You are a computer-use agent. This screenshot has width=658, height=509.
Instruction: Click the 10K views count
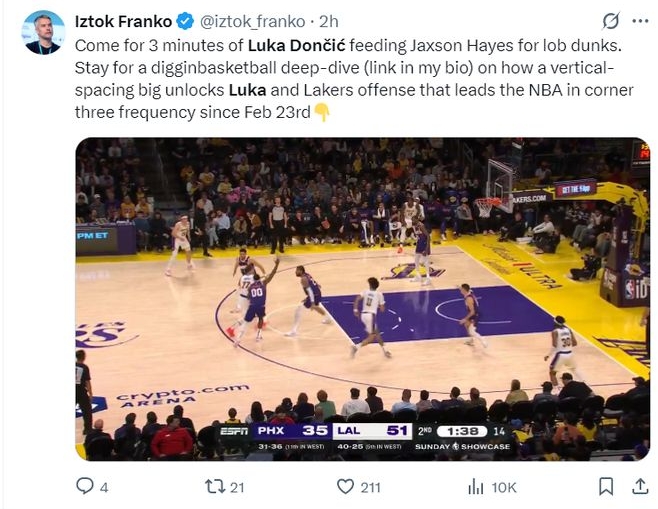pos(505,487)
